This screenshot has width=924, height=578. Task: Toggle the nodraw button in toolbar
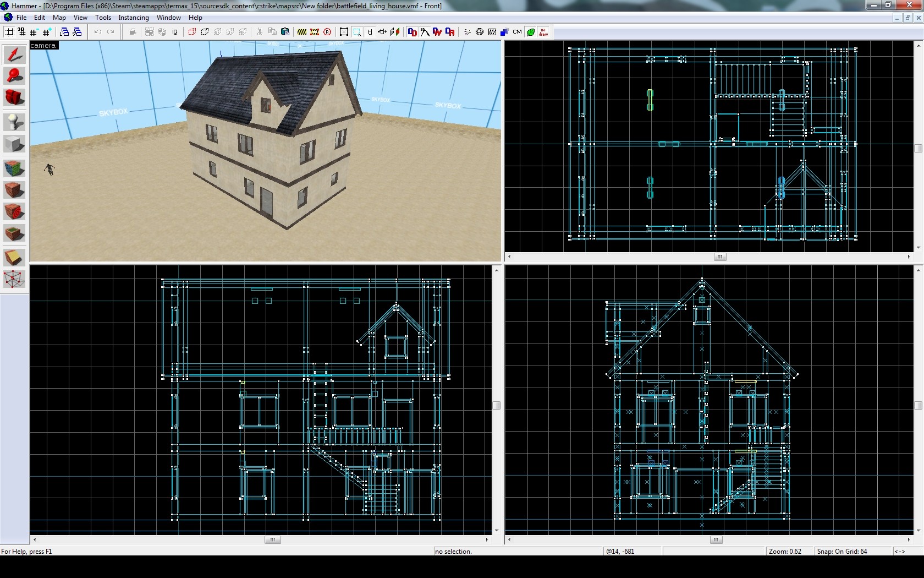(543, 32)
